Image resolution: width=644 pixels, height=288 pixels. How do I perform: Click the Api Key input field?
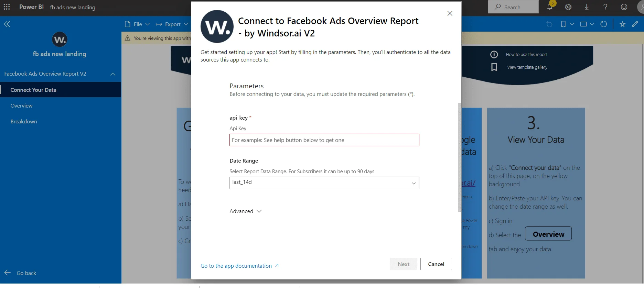coord(324,140)
